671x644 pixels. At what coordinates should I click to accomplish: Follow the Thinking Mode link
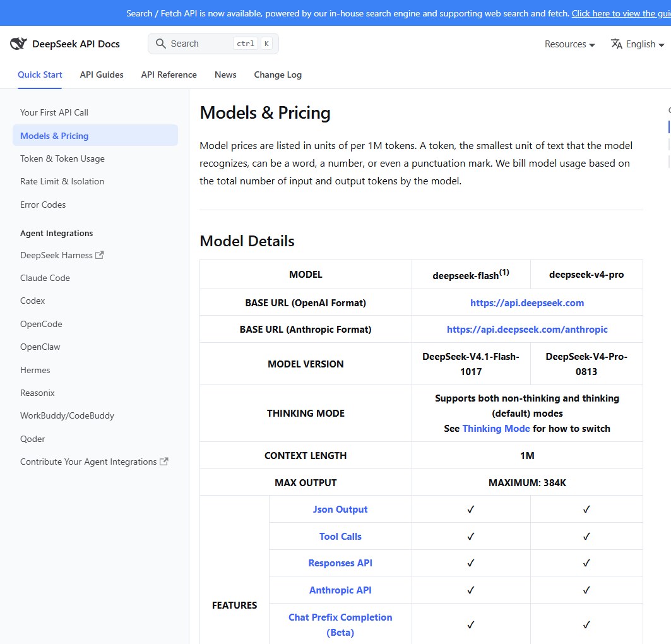pos(496,429)
